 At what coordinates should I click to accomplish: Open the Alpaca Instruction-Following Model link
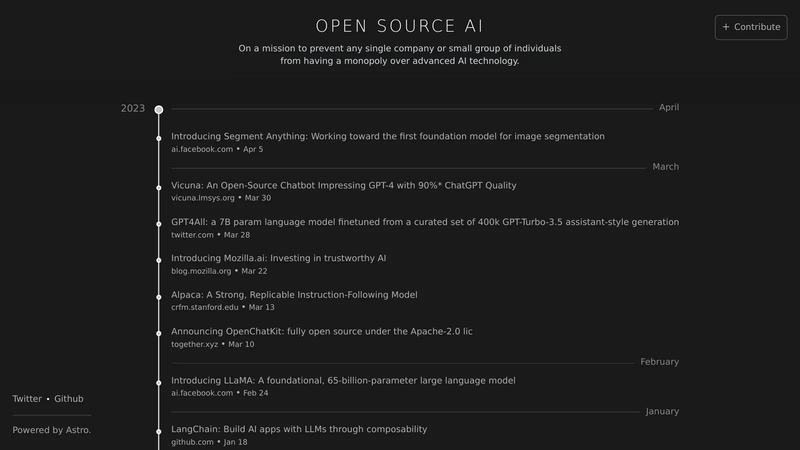294,295
